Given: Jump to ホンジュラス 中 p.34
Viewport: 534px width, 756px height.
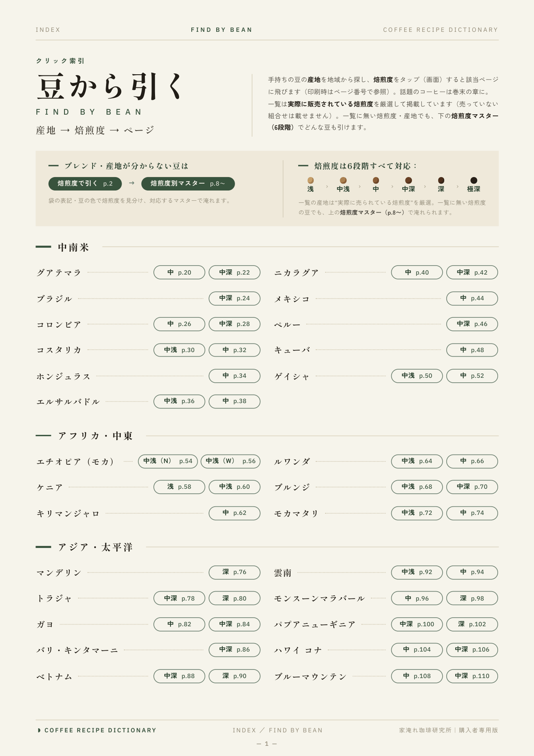Looking at the screenshot, I should [235, 376].
